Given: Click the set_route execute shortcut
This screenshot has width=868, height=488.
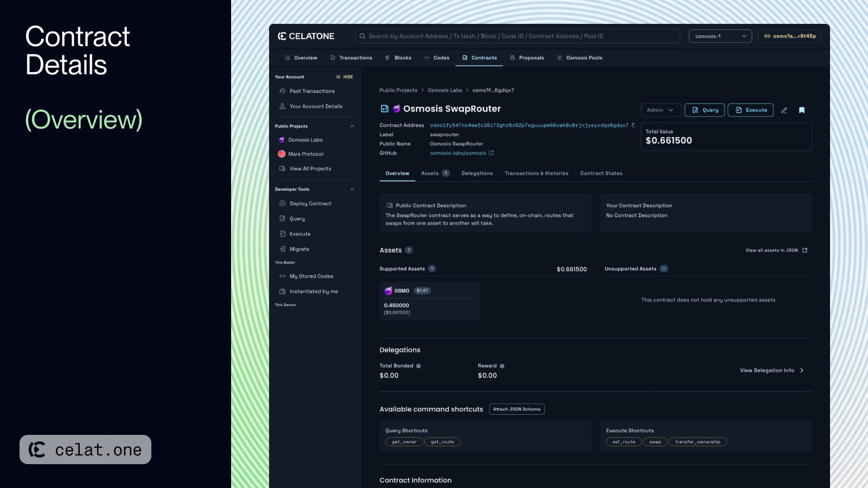Looking at the screenshot, I should pos(623,442).
